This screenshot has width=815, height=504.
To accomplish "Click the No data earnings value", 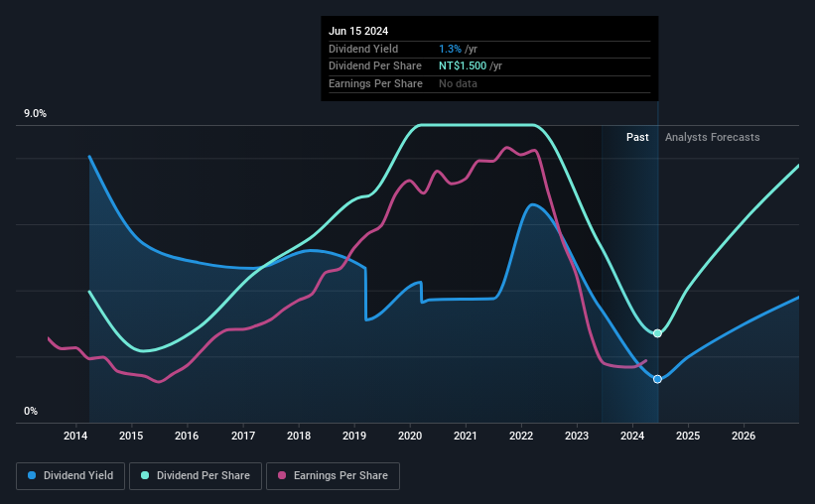I will [x=458, y=83].
